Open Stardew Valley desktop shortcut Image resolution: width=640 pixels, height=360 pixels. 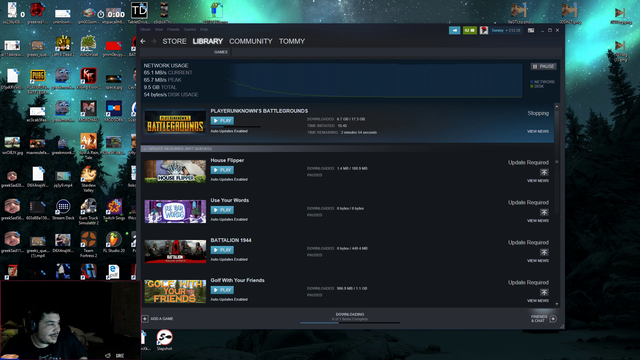[89, 179]
